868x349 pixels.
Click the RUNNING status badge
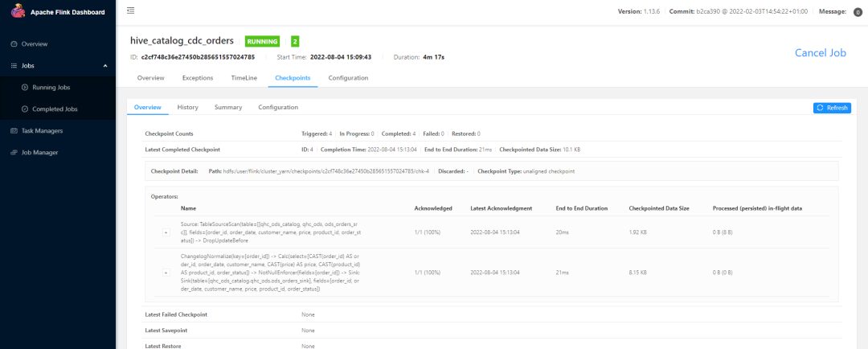pos(262,42)
